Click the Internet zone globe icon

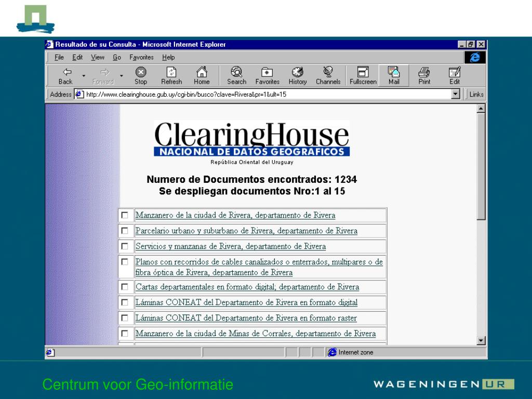pyautogui.click(x=332, y=352)
